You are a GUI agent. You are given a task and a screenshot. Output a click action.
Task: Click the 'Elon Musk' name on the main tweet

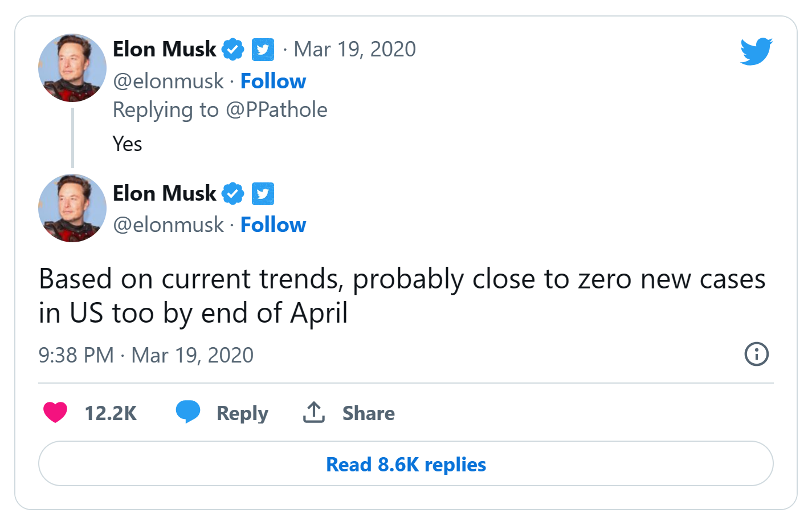[164, 194]
